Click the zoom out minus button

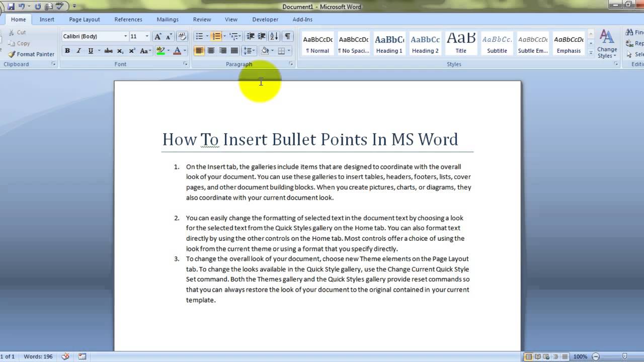point(595,356)
